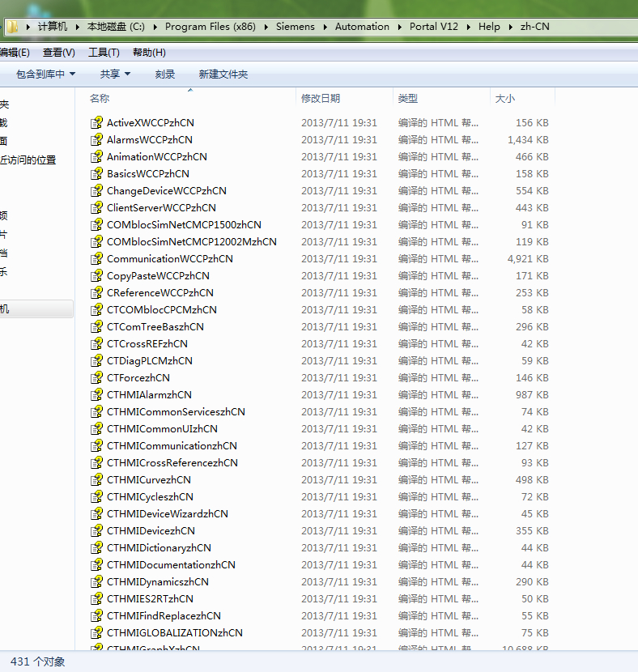Image resolution: width=638 pixels, height=672 pixels.
Task: Sort by the 修改日期 column header
Action: click(x=321, y=99)
